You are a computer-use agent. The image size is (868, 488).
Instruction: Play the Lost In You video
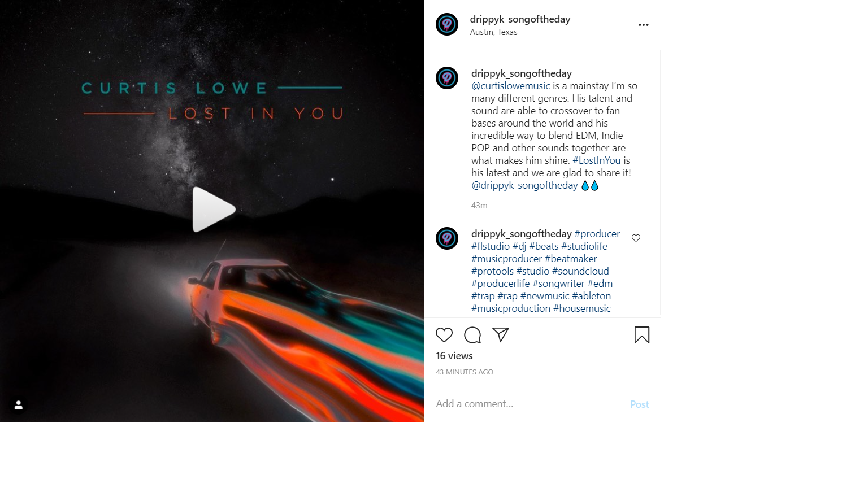pos(214,210)
